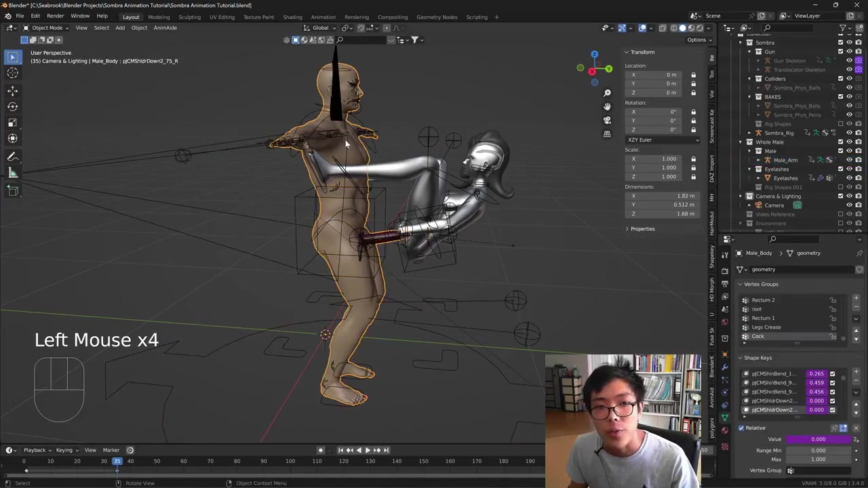868x488 pixels.
Task: Uncheck the Relative shape keys checkbox
Action: click(741, 428)
